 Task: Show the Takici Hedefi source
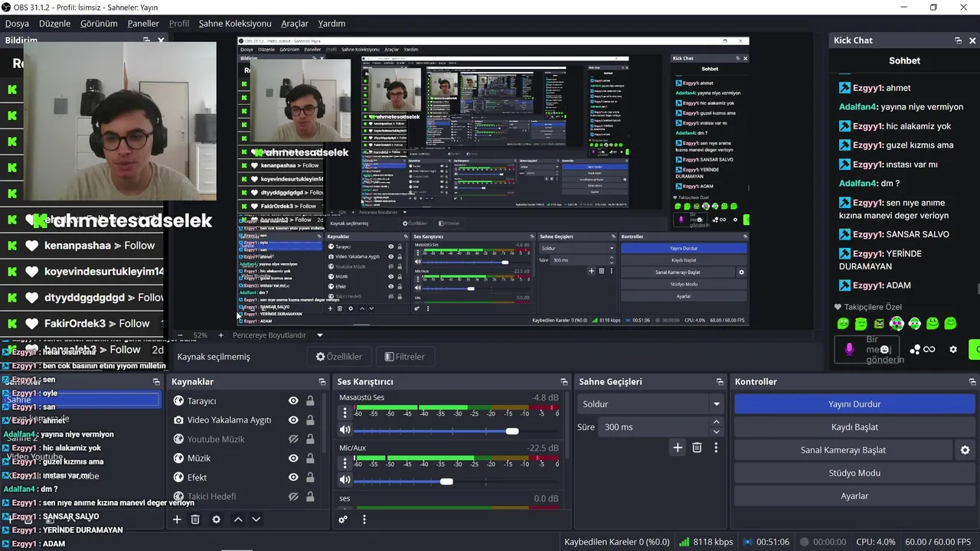point(293,497)
